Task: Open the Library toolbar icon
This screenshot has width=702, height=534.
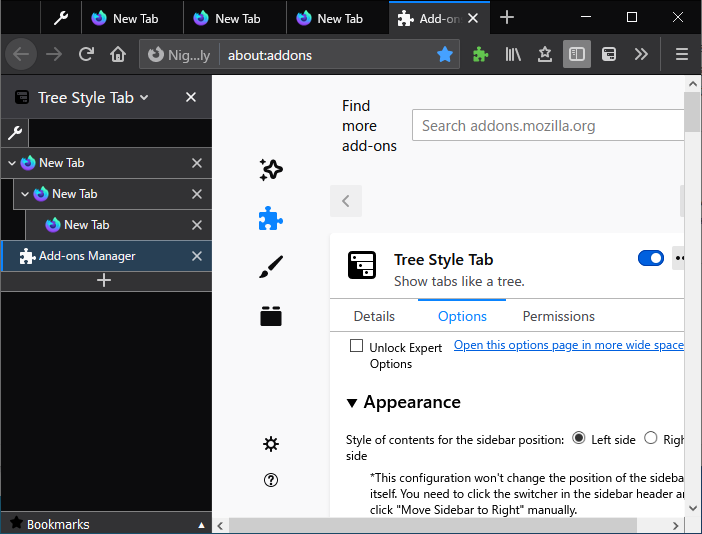Action: click(513, 55)
